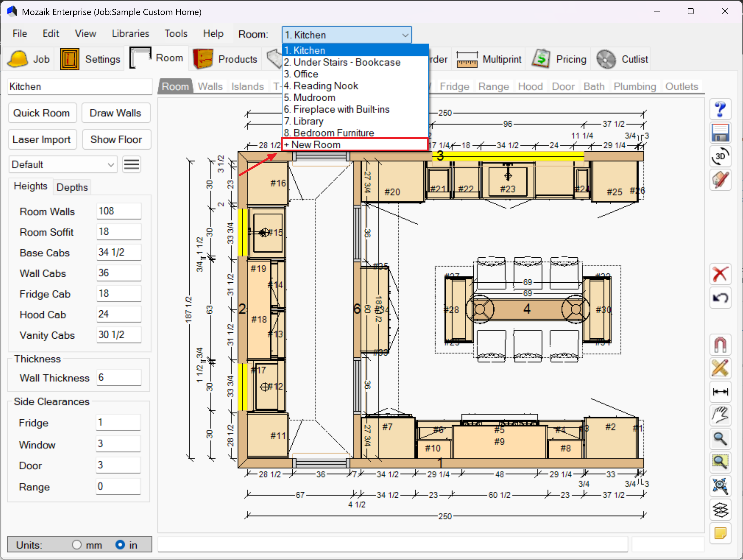Choose '+ New Room' from room list
Image resolution: width=743 pixels, height=560 pixels.
[x=354, y=145]
